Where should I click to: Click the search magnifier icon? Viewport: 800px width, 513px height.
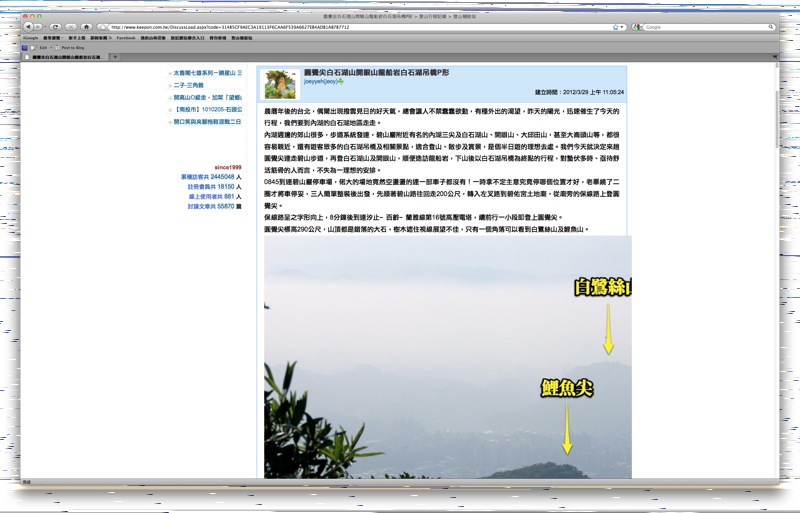[x=771, y=27]
